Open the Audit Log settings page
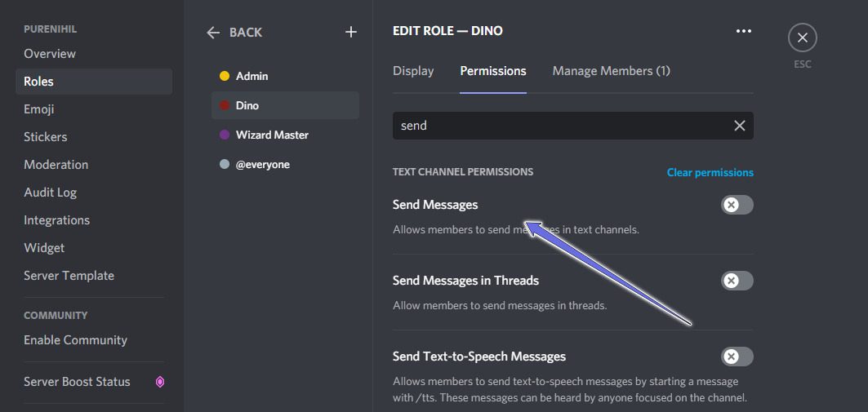Screen dimensions: 868x412 50,193
